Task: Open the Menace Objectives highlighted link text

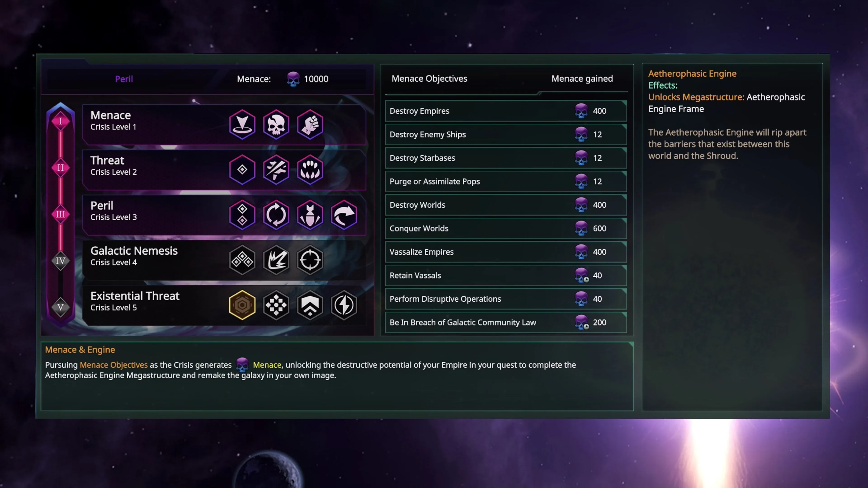Action: [x=113, y=365]
